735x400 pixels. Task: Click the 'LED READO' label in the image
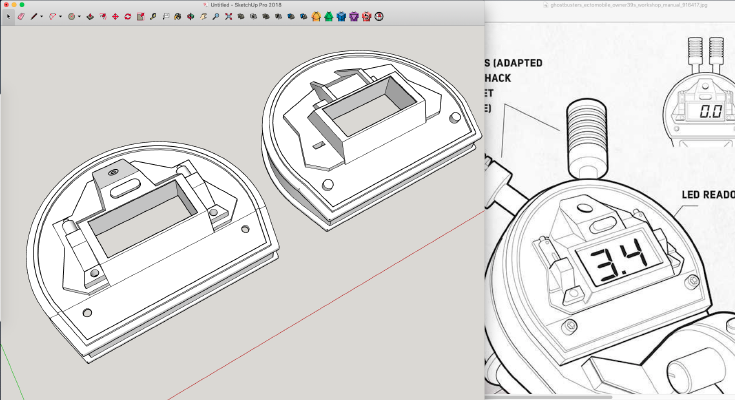[x=708, y=195]
